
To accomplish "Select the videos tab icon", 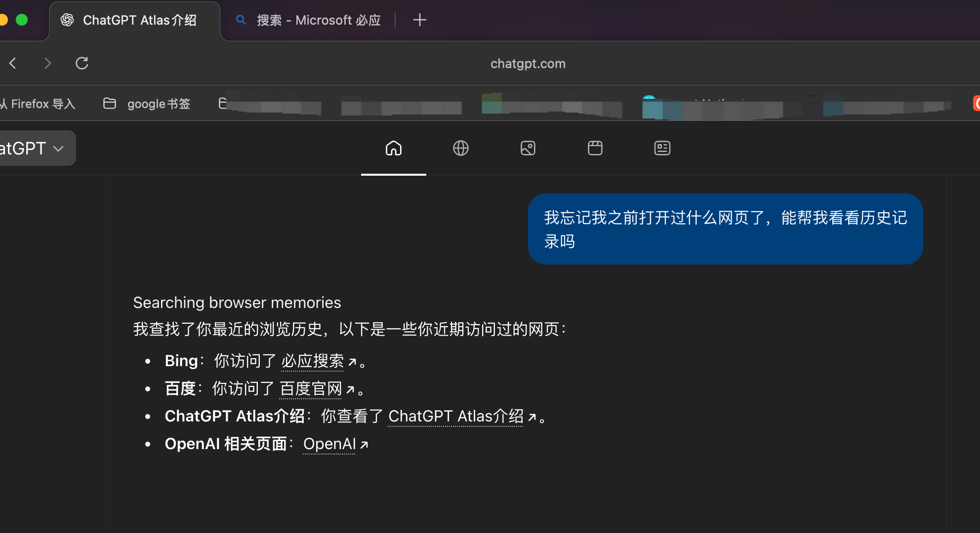I will click(595, 148).
